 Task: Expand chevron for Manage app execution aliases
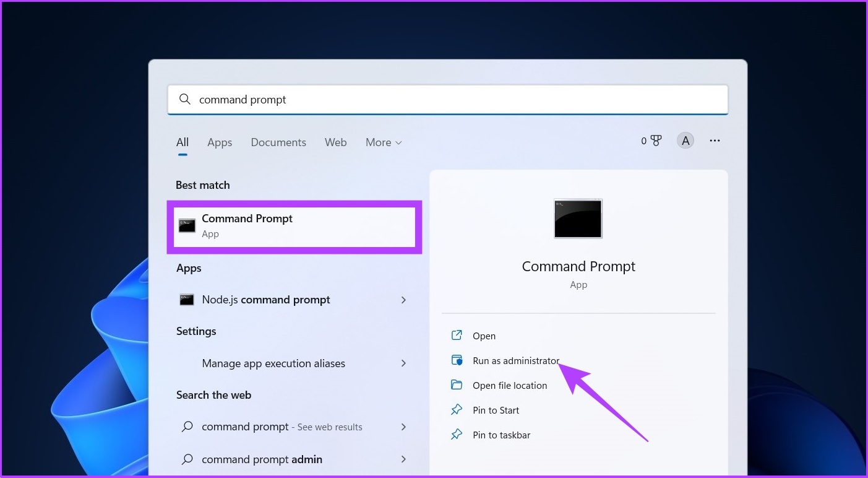click(403, 363)
